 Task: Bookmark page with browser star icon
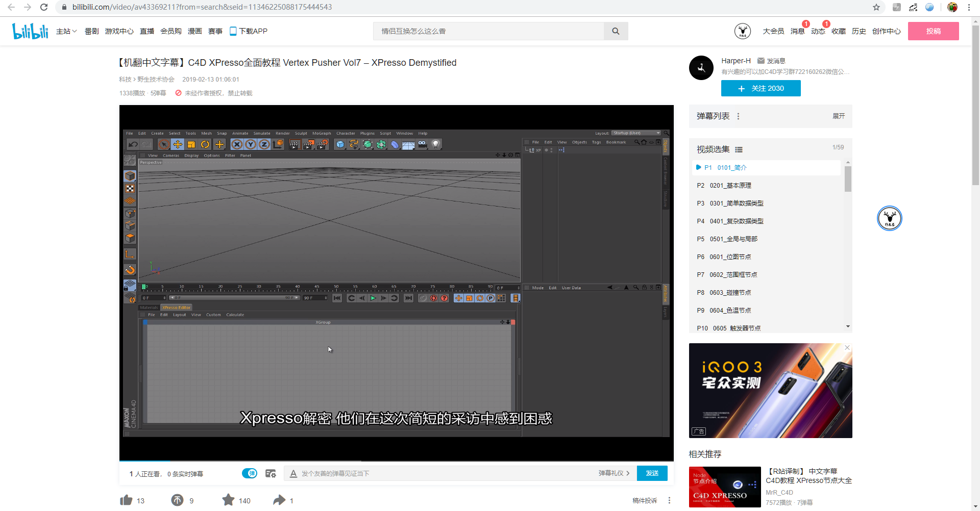876,7
